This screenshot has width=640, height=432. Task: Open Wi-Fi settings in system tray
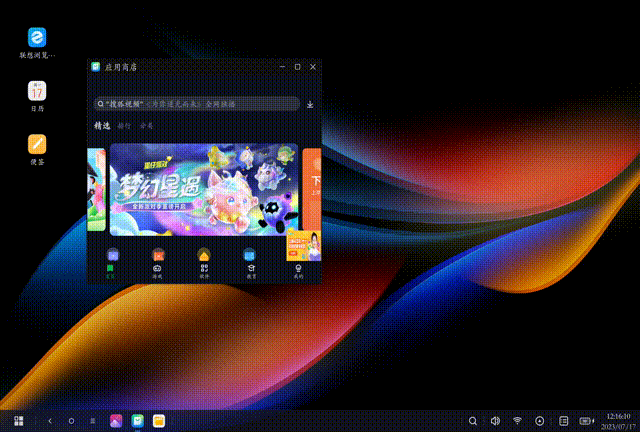(x=517, y=421)
